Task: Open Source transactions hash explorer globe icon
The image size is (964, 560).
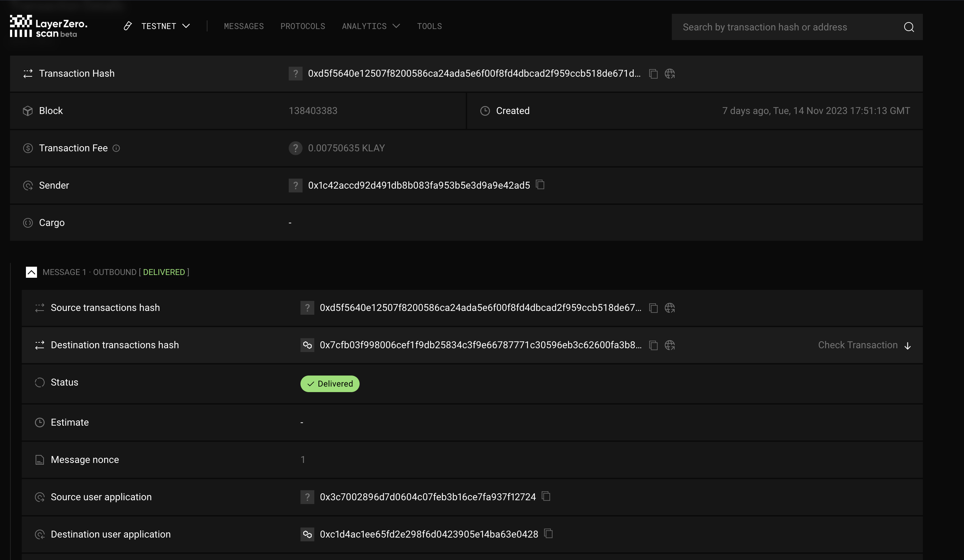Action: (669, 308)
